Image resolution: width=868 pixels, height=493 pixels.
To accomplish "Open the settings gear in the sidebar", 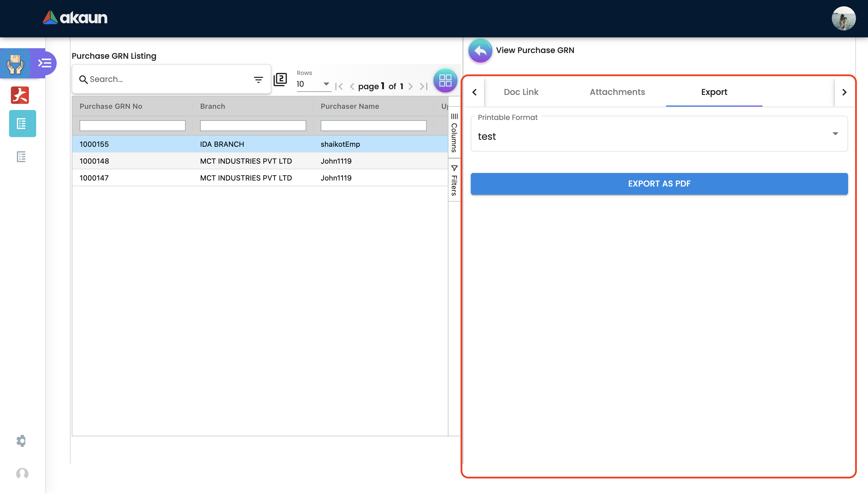I will point(21,441).
